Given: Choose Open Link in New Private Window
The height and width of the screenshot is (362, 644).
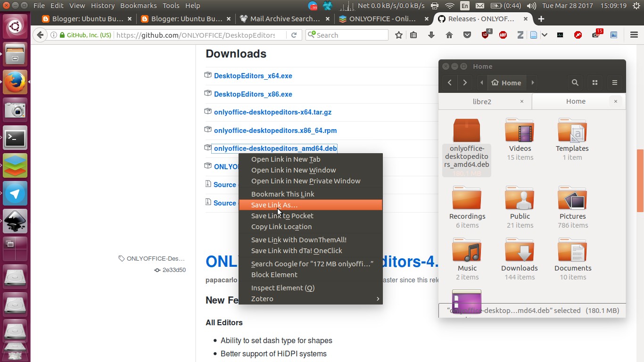Looking at the screenshot, I should [311, 181].
